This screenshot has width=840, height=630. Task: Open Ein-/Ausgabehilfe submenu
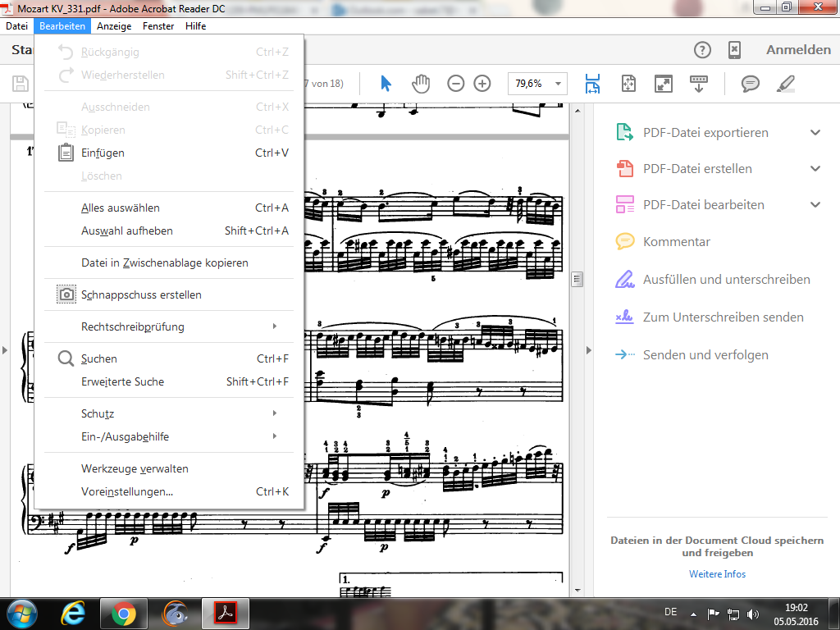click(169, 436)
